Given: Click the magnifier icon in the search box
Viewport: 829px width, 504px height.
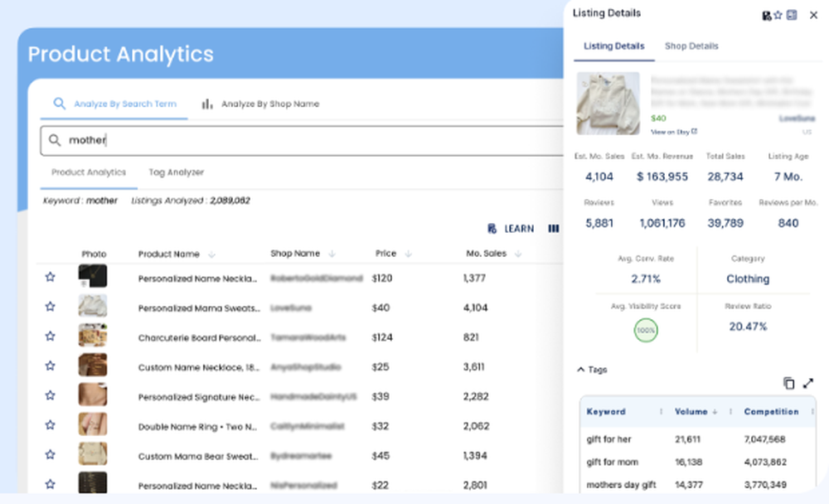Looking at the screenshot, I should 55,140.
